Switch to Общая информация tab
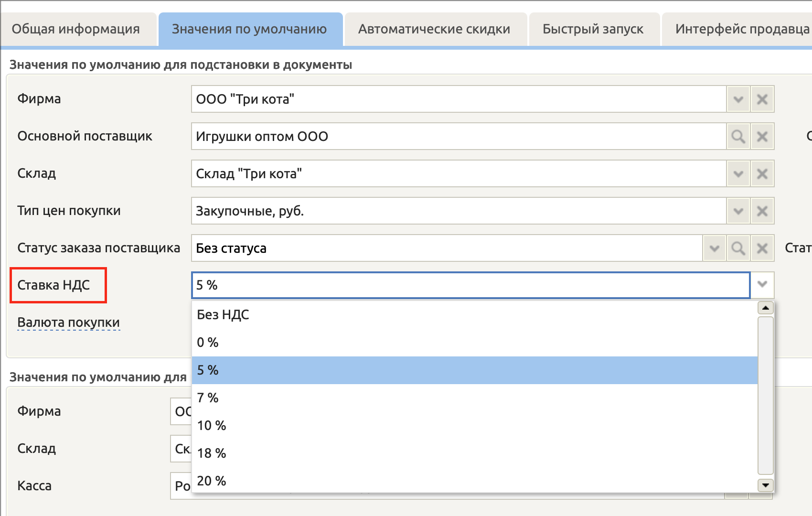812x516 pixels. point(76,29)
